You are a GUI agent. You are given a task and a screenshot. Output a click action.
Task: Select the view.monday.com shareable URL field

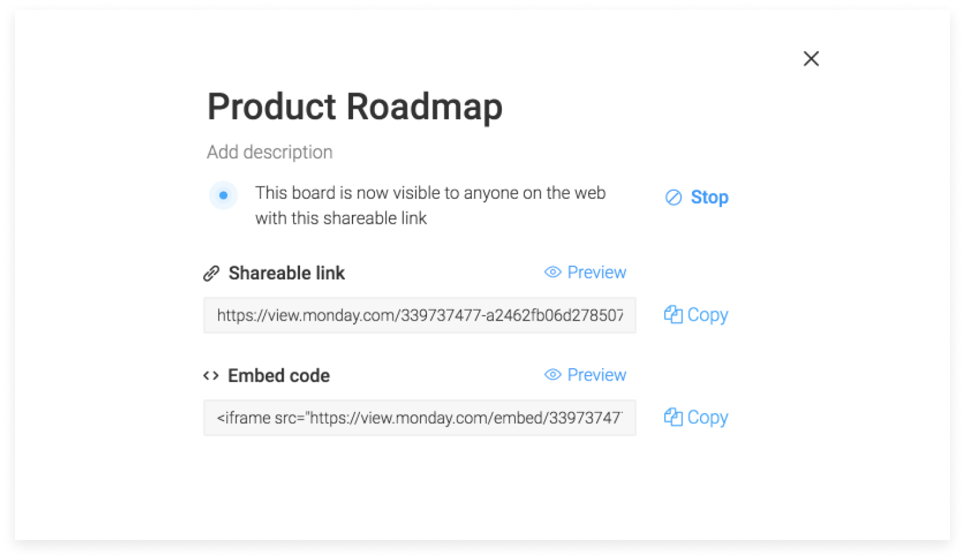(x=419, y=315)
